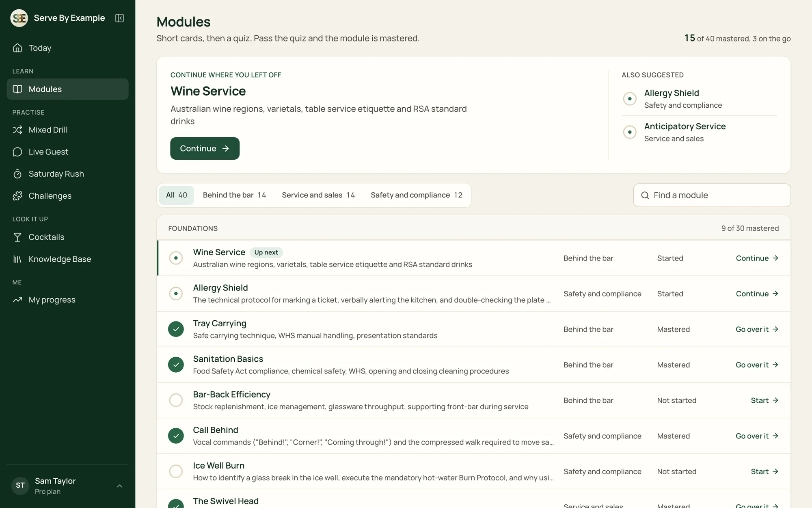View My progress page
This screenshot has width=812, height=508.
pyautogui.click(x=67, y=300)
